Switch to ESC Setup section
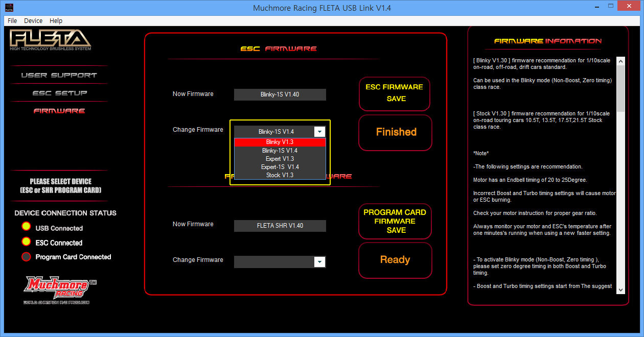The image size is (644, 337). pyautogui.click(x=60, y=93)
